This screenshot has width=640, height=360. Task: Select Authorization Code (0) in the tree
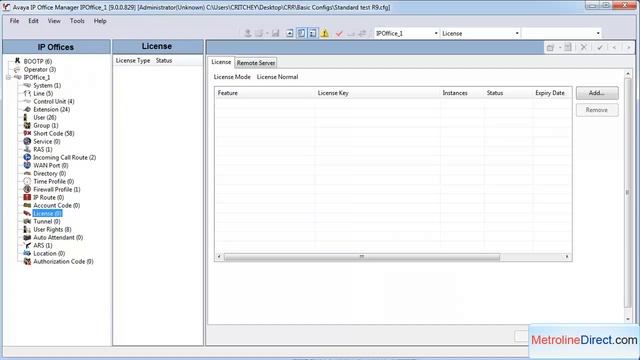[63, 261]
